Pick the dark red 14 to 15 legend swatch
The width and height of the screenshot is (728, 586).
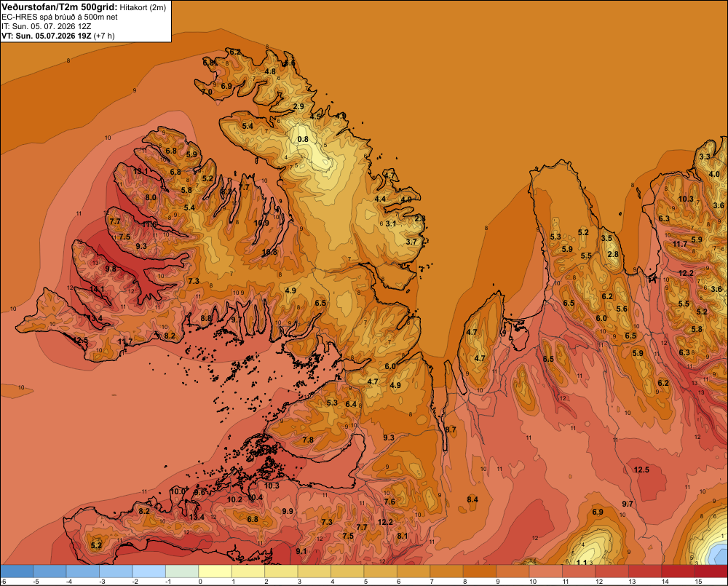tap(677, 571)
